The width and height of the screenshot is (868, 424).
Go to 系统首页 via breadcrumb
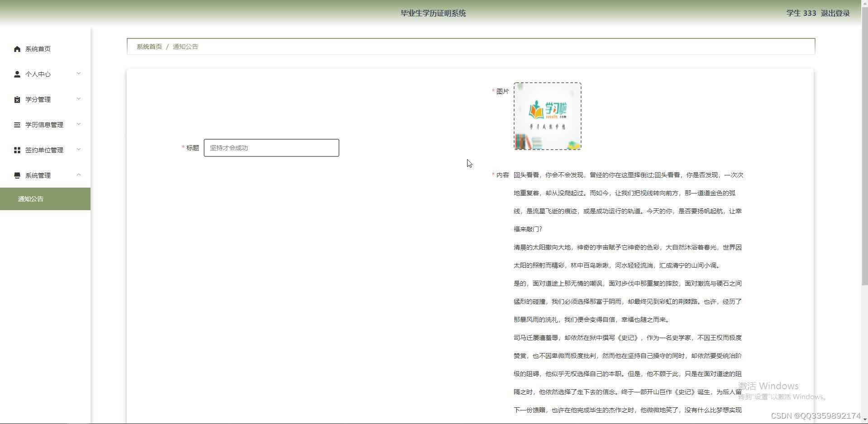[149, 47]
